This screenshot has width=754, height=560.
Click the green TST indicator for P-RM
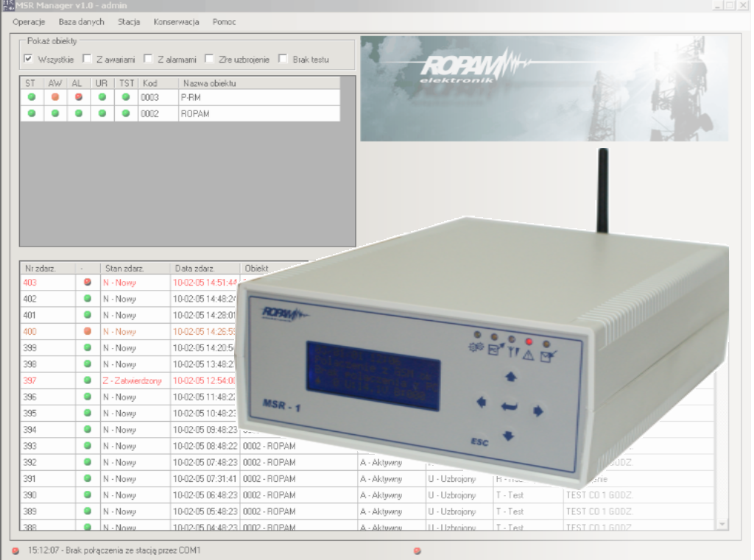pos(126,97)
